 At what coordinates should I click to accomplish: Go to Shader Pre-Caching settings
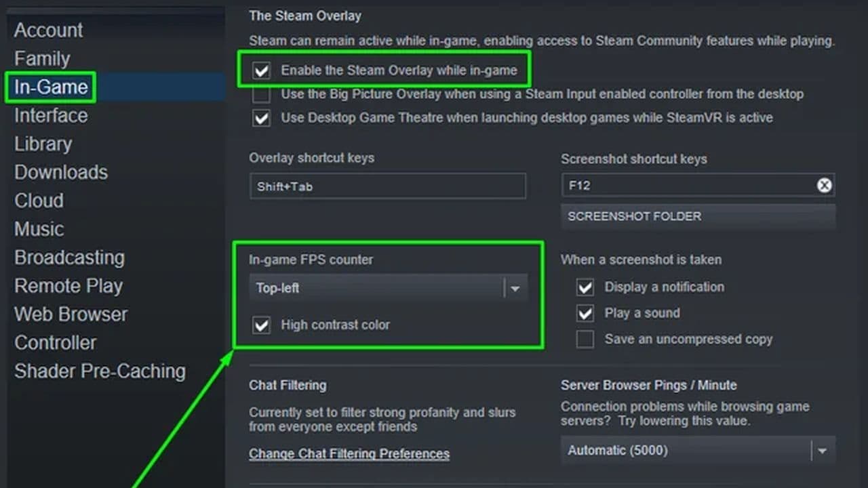click(x=100, y=371)
